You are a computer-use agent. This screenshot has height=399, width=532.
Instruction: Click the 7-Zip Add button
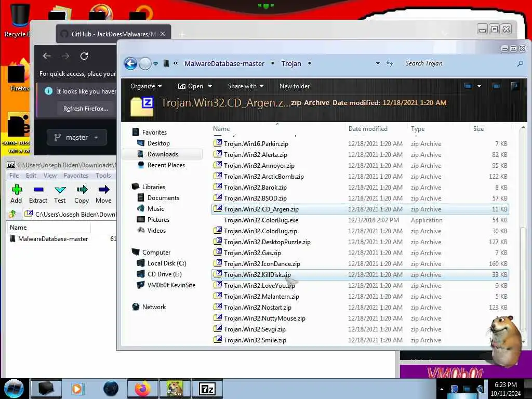tap(16, 194)
